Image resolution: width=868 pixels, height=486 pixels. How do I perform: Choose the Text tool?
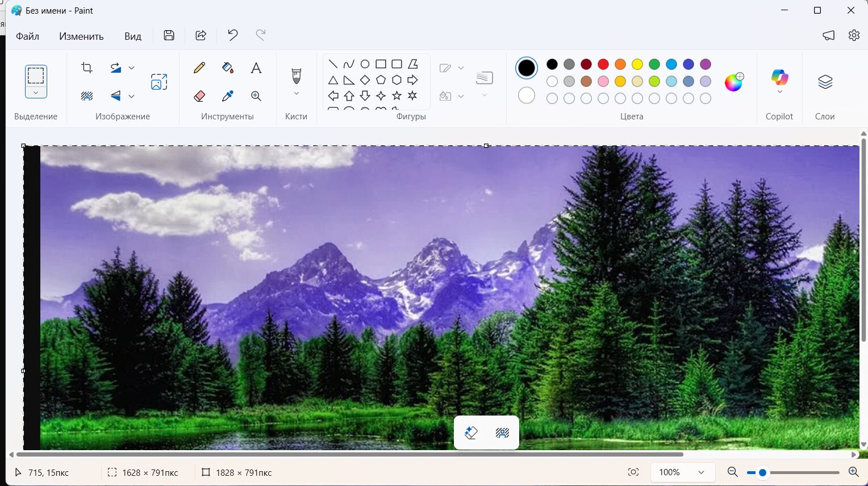coord(256,68)
